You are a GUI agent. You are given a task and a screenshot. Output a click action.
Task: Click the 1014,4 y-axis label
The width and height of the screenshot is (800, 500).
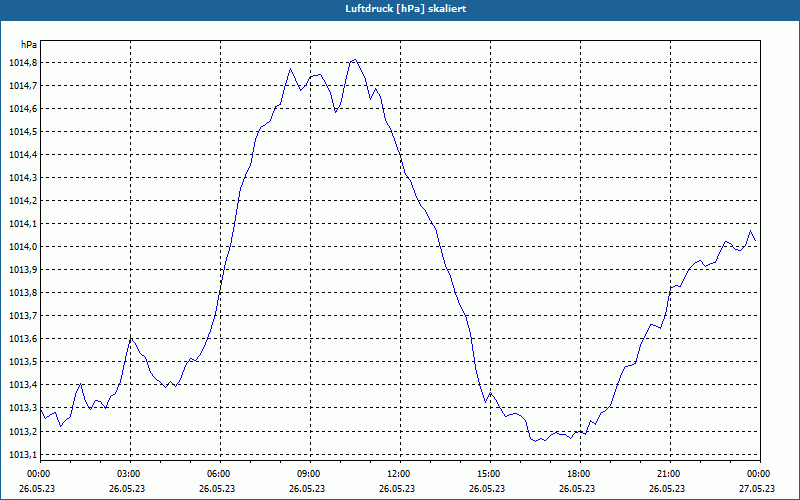23,155
